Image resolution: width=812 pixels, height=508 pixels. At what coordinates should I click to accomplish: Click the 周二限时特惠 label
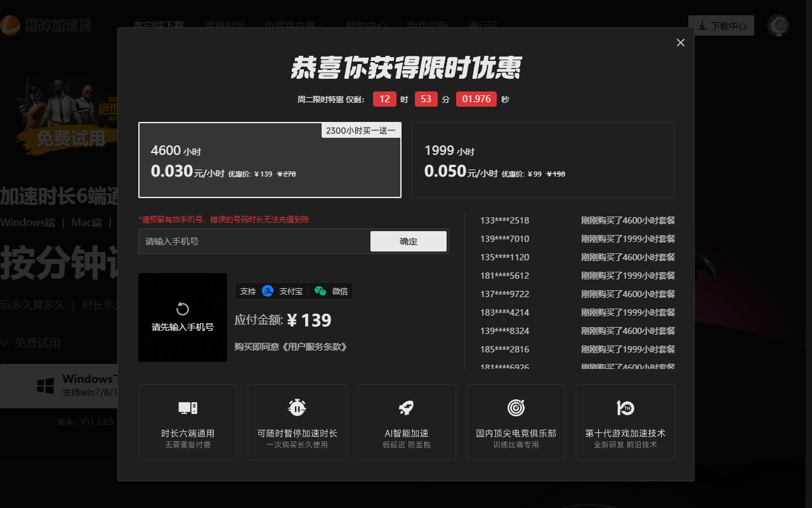pos(320,100)
